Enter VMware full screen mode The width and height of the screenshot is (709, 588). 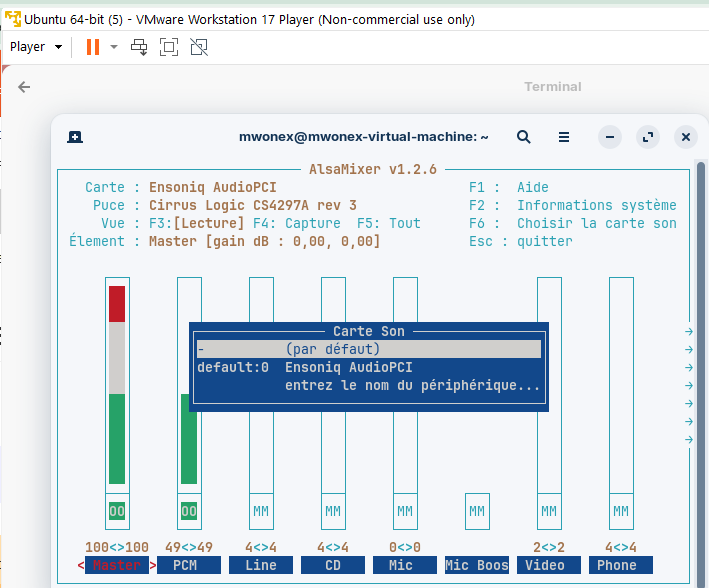point(169,47)
